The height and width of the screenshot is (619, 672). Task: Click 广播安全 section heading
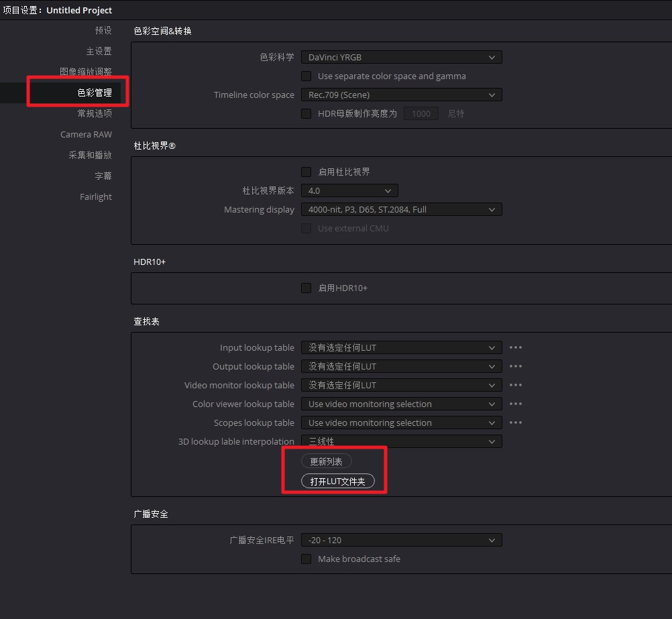pyautogui.click(x=151, y=514)
